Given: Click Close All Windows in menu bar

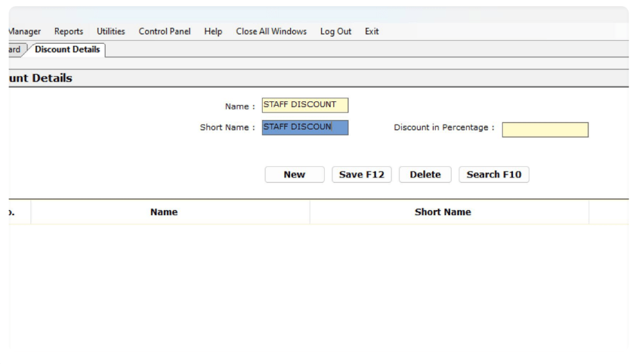Looking at the screenshot, I should [271, 32].
